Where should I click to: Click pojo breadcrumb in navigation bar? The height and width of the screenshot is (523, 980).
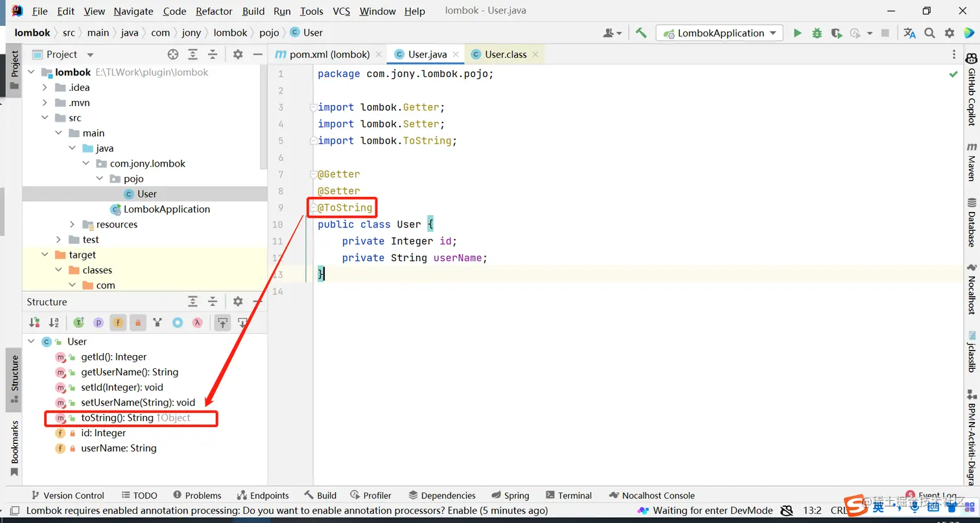[269, 32]
